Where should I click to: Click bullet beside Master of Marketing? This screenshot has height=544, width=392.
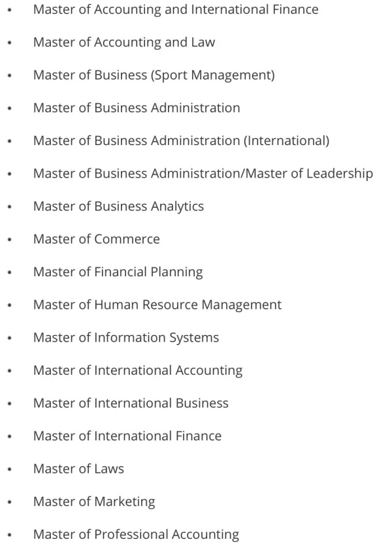coord(10,502)
